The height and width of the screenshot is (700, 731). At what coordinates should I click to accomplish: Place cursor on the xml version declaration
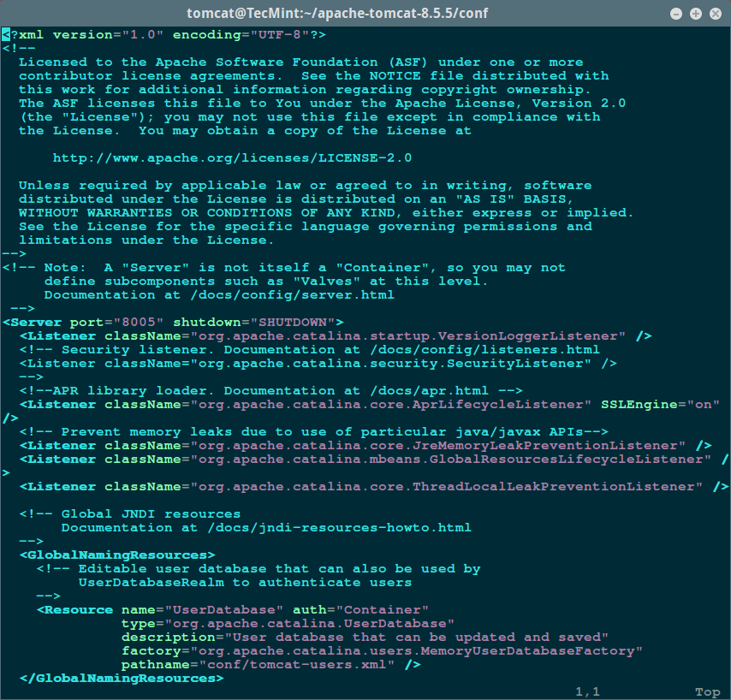(164, 35)
